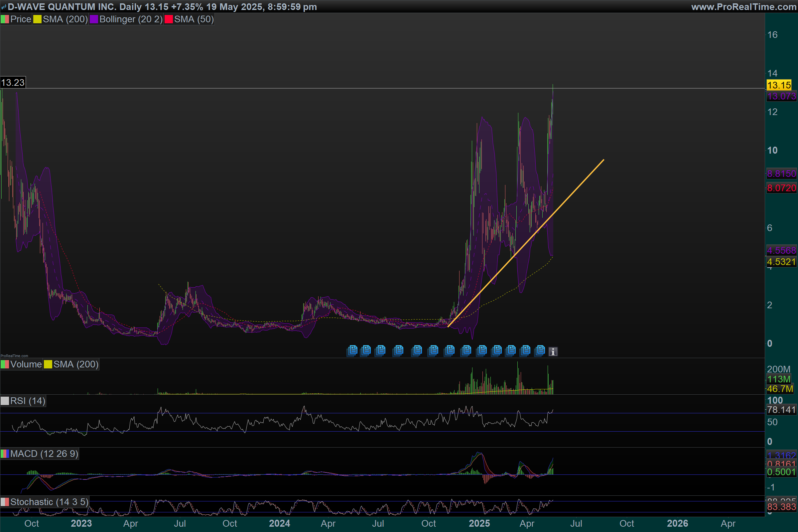Image resolution: width=798 pixels, height=532 pixels.
Task: Click the multicolor MACD legend icon
Action: pyautogui.click(x=5, y=454)
